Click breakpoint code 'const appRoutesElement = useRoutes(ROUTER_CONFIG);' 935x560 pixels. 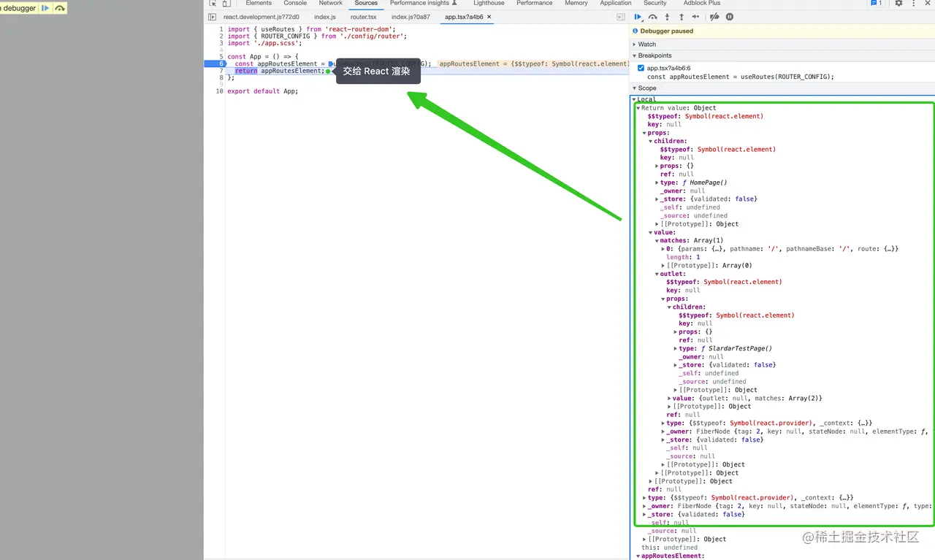740,77
